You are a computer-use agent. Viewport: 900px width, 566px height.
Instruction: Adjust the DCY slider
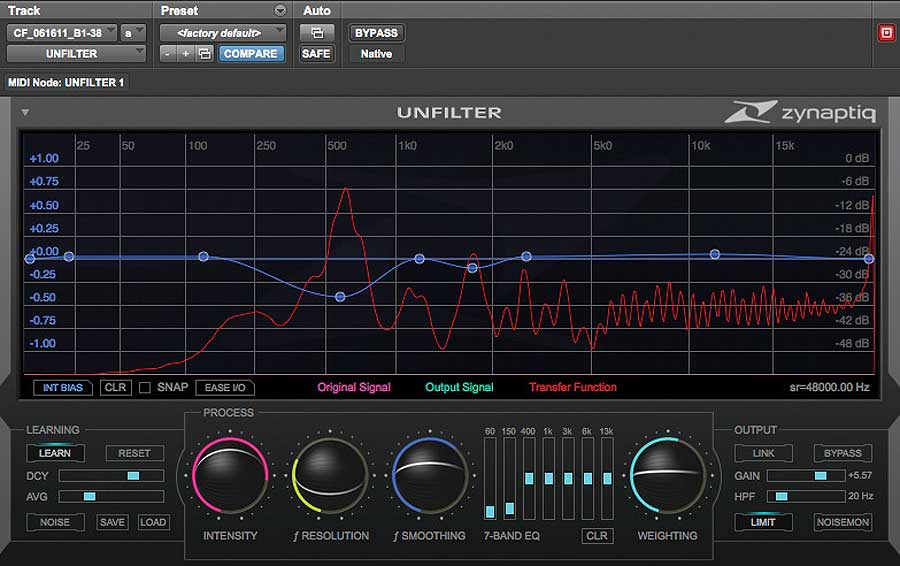[x=111, y=476]
